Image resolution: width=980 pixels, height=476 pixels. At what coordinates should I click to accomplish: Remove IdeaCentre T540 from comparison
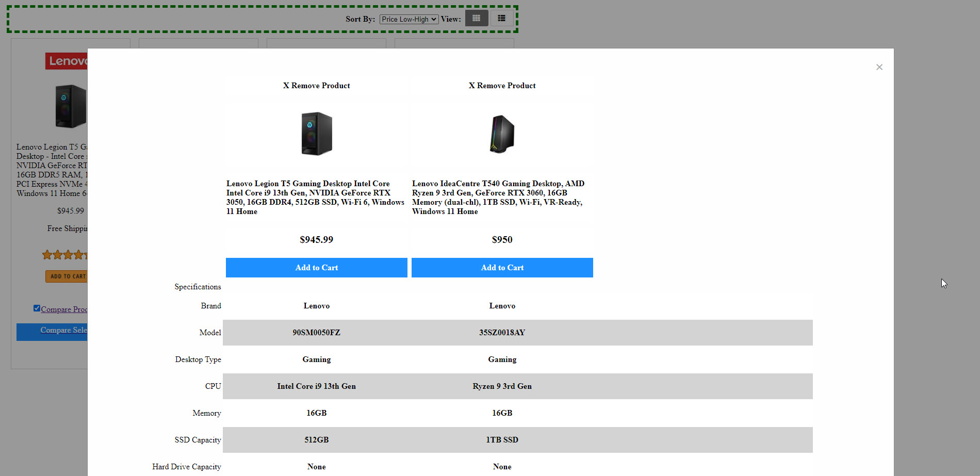coord(502,86)
